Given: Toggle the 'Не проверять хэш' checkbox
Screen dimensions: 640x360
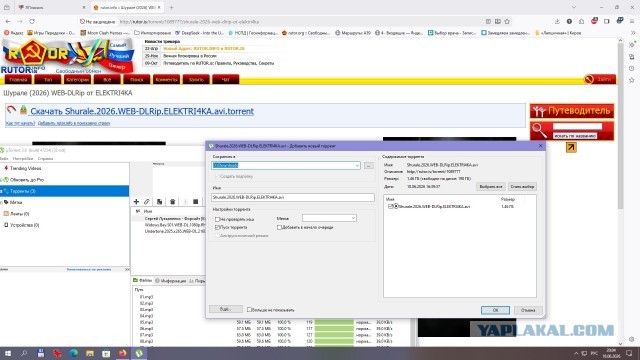Looking at the screenshot, I should [x=218, y=219].
